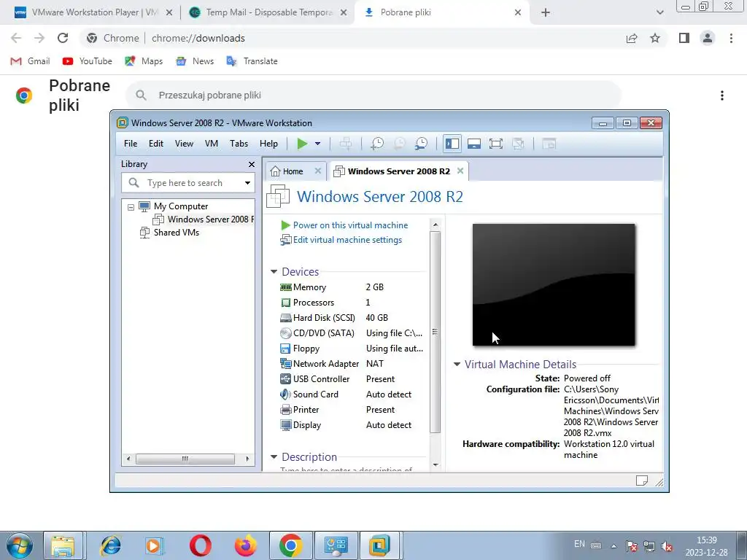
Task: Click the search downloads field in Chrome
Action: pyautogui.click(x=373, y=96)
